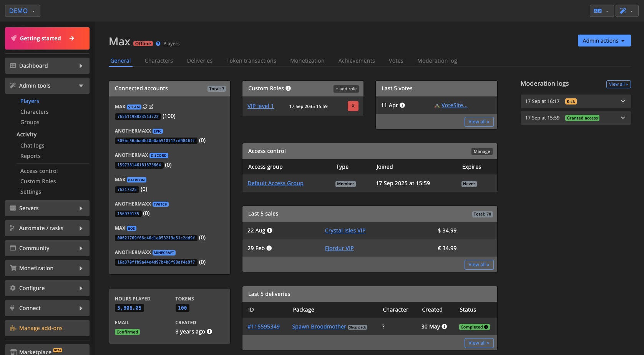Open Steam profile external link icon
This screenshot has width=644, height=355.
point(151,107)
